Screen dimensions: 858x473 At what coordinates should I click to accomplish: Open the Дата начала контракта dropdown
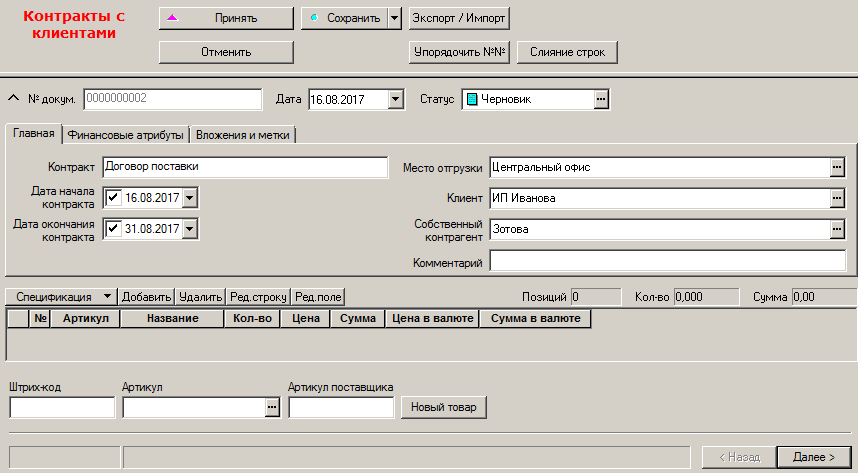tap(189, 198)
